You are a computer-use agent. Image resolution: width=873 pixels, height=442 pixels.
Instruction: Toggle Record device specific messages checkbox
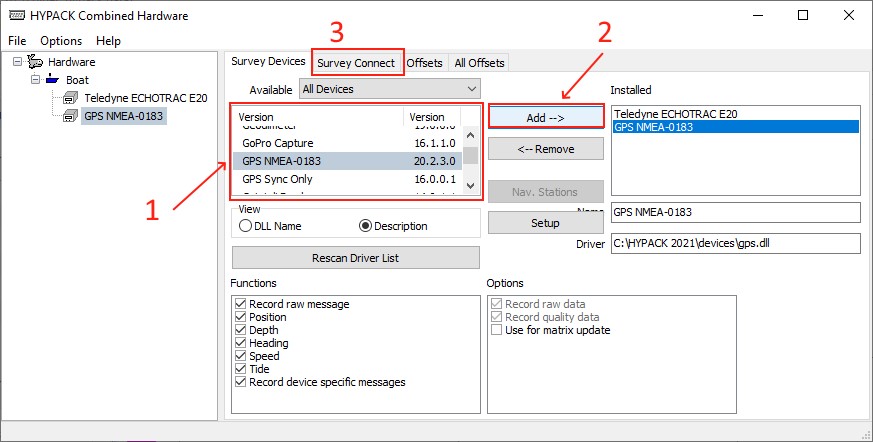coord(241,382)
